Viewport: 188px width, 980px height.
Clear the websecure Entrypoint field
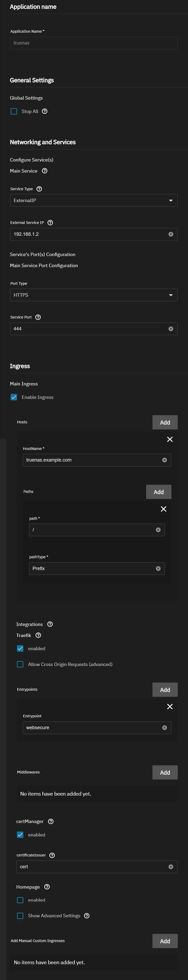point(165,727)
